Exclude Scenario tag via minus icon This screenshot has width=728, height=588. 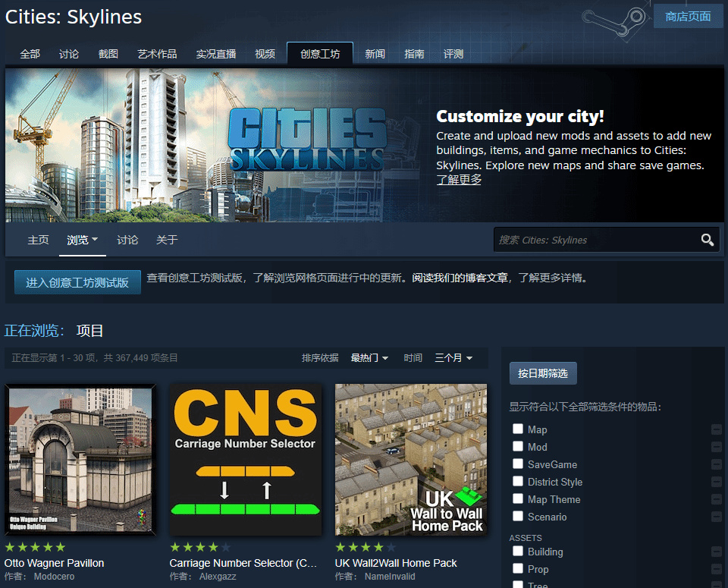coord(717,517)
